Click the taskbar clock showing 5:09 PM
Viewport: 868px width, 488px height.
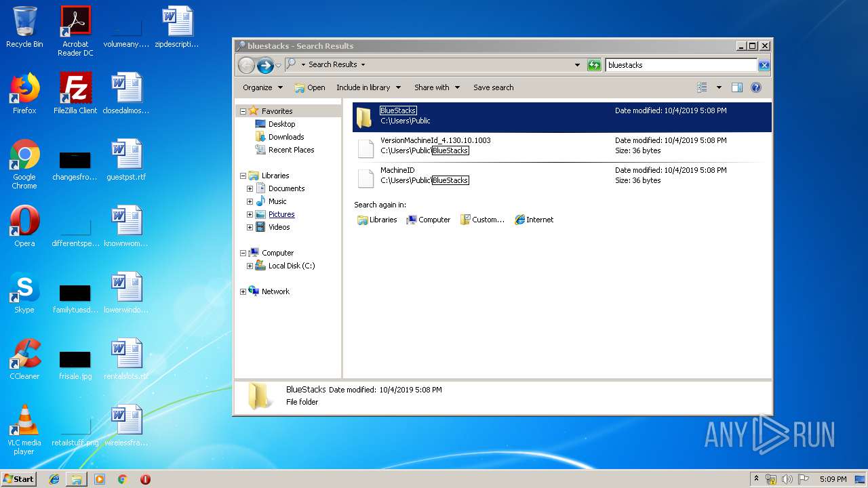pyautogui.click(x=833, y=479)
